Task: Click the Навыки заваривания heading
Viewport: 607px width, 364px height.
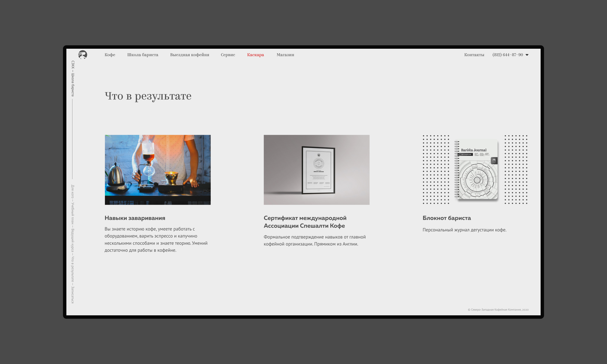Action: point(135,218)
